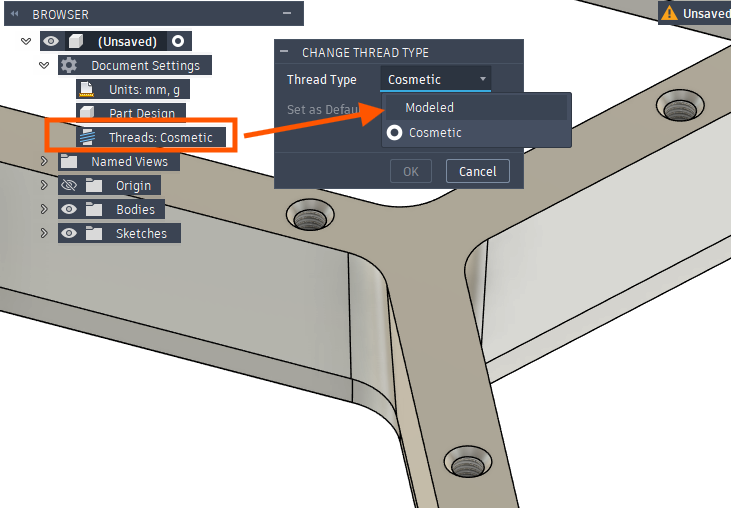
Task: Click the Part Design cube icon
Action: point(87,112)
